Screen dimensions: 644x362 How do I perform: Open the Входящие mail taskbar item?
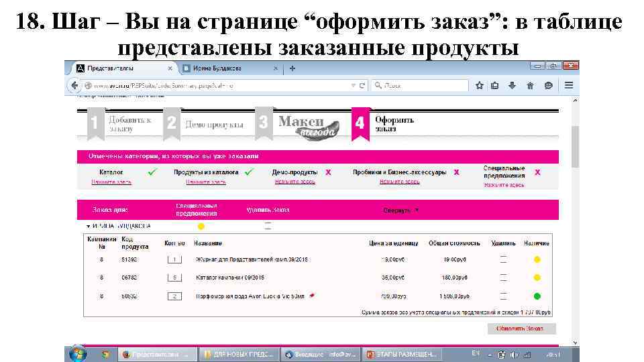[321, 354]
